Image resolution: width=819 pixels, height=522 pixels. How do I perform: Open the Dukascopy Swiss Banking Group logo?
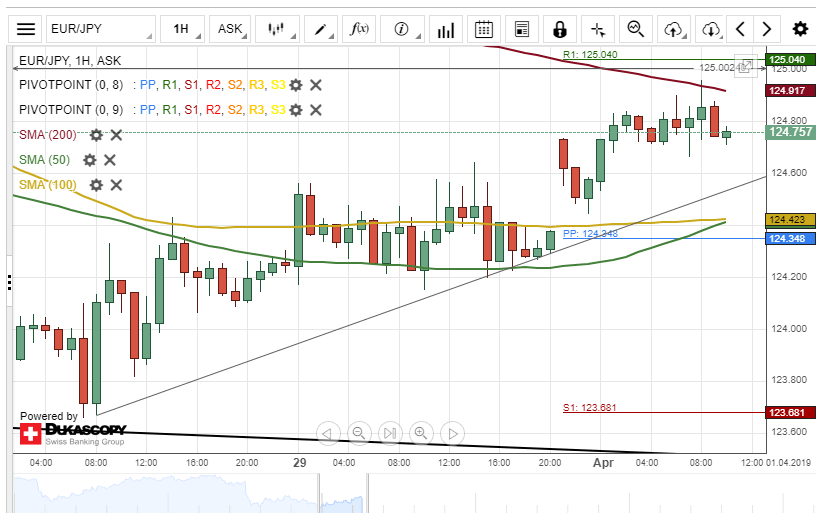point(73,434)
